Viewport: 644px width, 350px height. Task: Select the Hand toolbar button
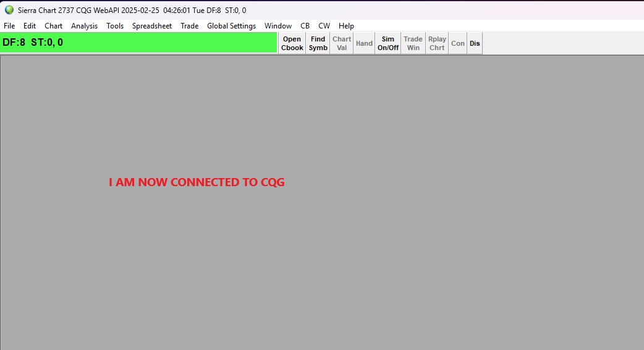point(364,43)
